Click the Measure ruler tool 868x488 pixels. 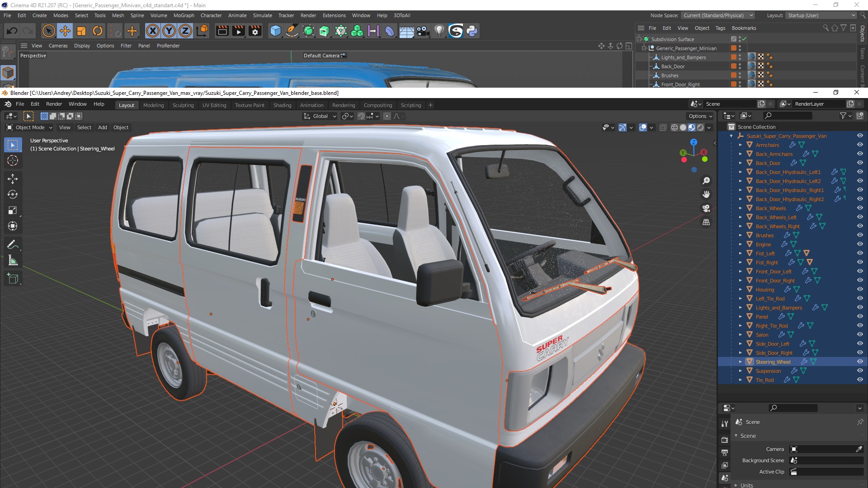click(x=13, y=261)
